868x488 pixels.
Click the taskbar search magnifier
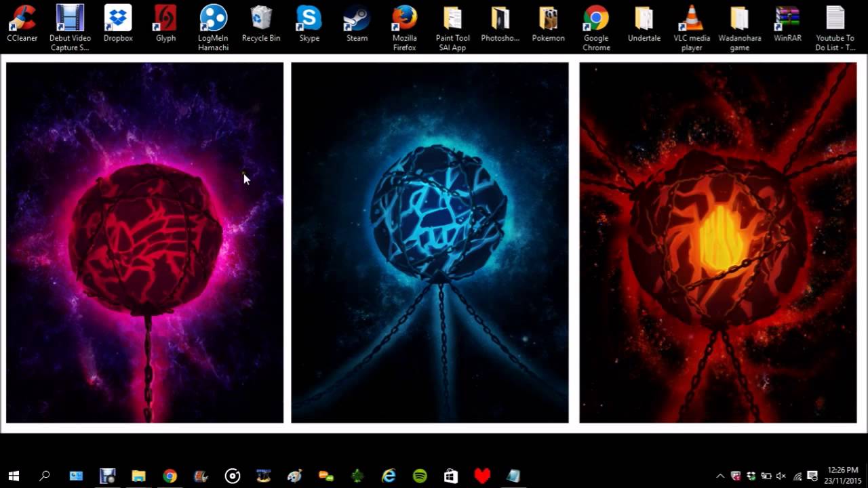click(45, 476)
